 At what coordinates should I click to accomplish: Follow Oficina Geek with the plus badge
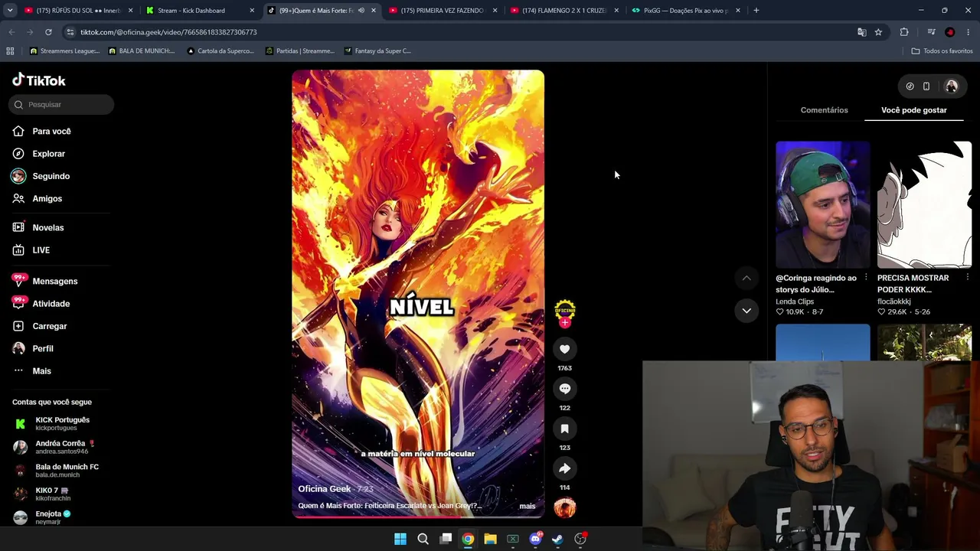(565, 323)
